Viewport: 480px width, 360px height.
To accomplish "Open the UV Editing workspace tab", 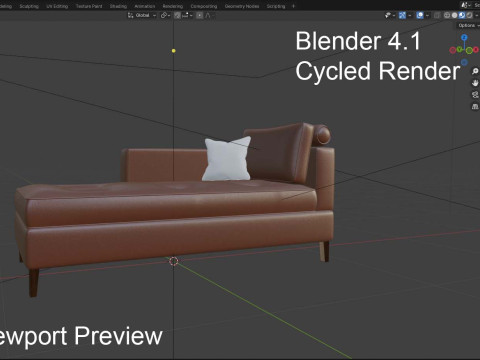I will [x=57, y=6].
